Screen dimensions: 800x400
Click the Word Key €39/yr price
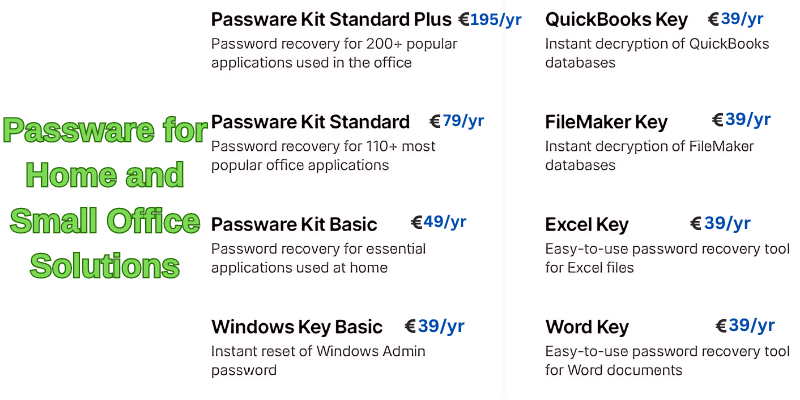(745, 325)
